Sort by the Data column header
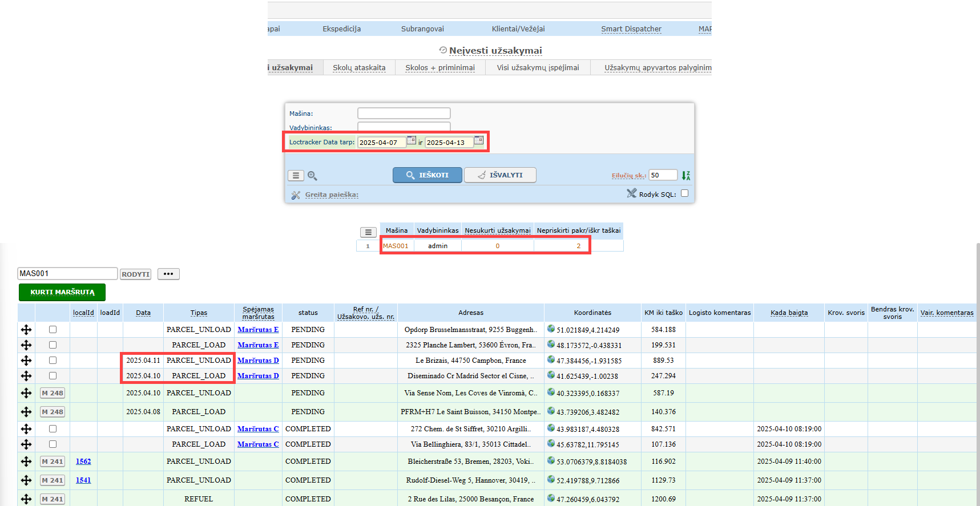This screenshot has height=506, width=980. pyautogui.click(x=143, y=313)
